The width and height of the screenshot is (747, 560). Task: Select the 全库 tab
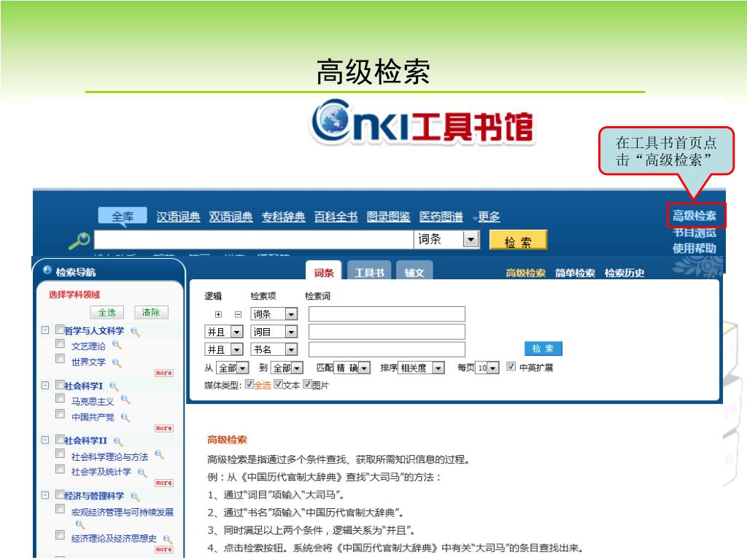pyautogui.click(x=123, y=217)
